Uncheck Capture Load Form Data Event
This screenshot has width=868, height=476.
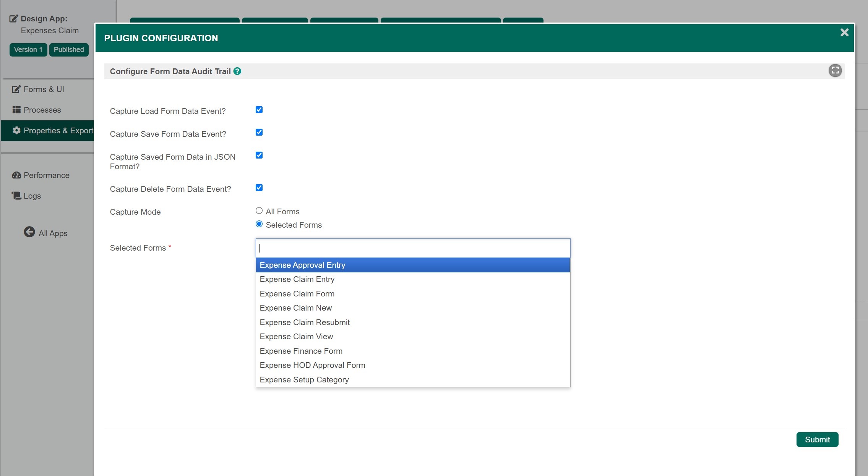(259, 110)
